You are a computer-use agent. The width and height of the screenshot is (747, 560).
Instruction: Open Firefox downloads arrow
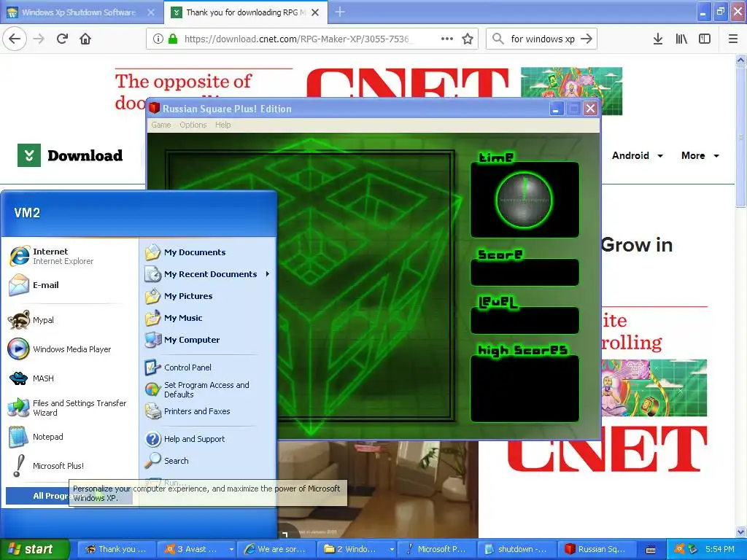click(x=658, y=39)
